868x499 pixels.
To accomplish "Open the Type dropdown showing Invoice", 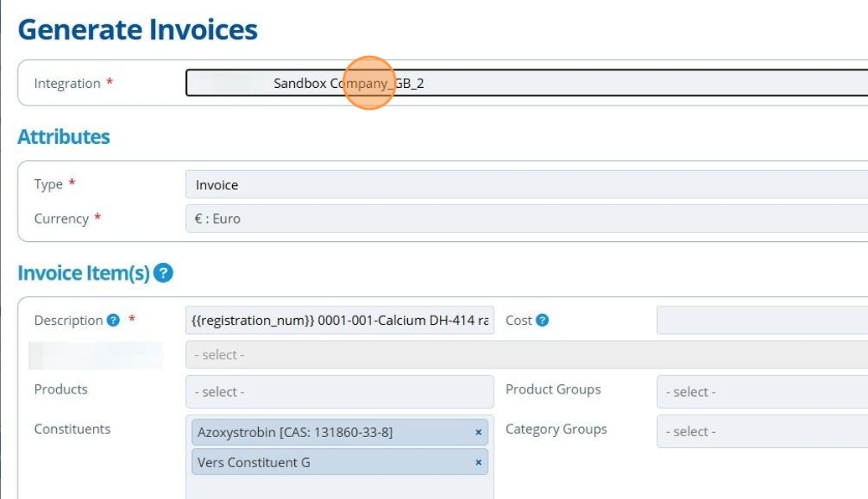I will click(x=526, y=185).
